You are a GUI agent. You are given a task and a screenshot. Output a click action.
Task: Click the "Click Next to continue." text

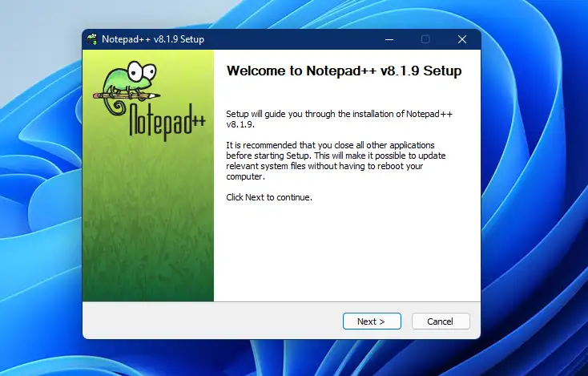269,197
